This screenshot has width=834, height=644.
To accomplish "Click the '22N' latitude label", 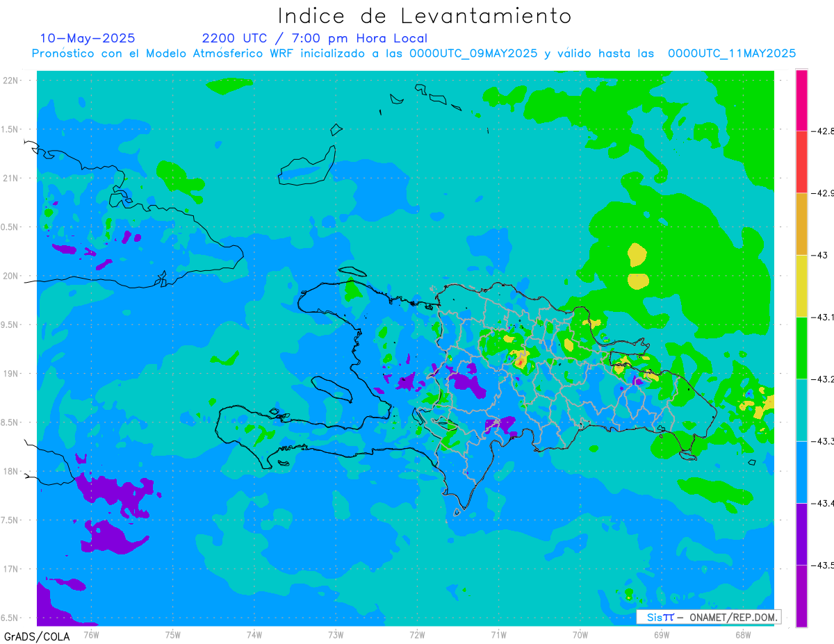I will (x=12, y=80).
